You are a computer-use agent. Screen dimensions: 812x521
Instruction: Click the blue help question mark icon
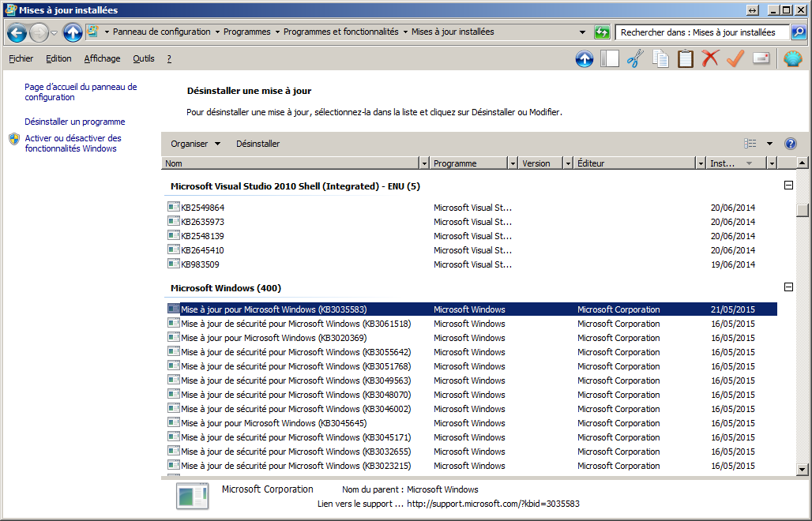(x=790, y=144)
